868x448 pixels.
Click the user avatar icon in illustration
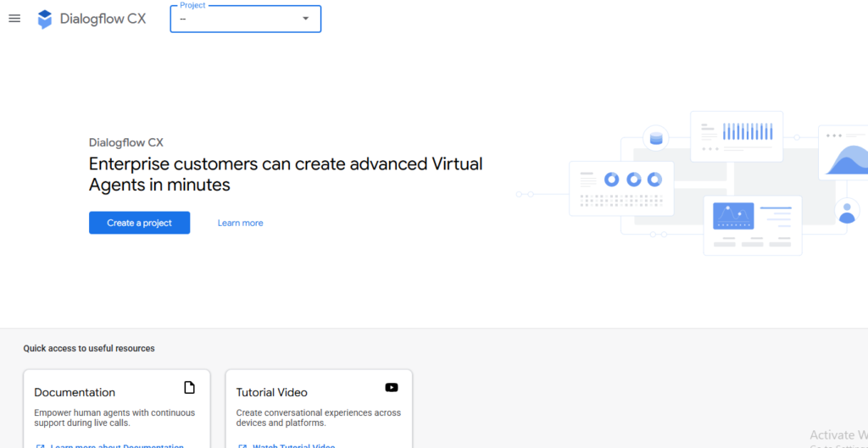[x=847, y=210]
